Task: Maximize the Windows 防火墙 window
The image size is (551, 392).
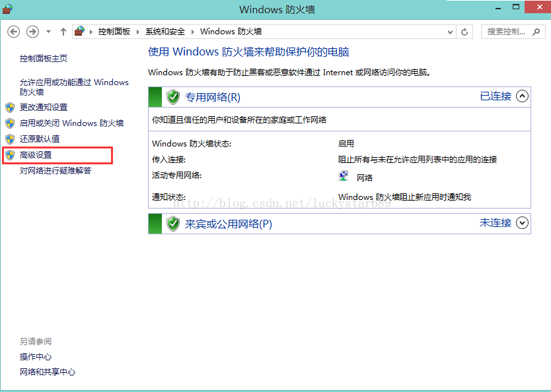Action: coord(516,7)
